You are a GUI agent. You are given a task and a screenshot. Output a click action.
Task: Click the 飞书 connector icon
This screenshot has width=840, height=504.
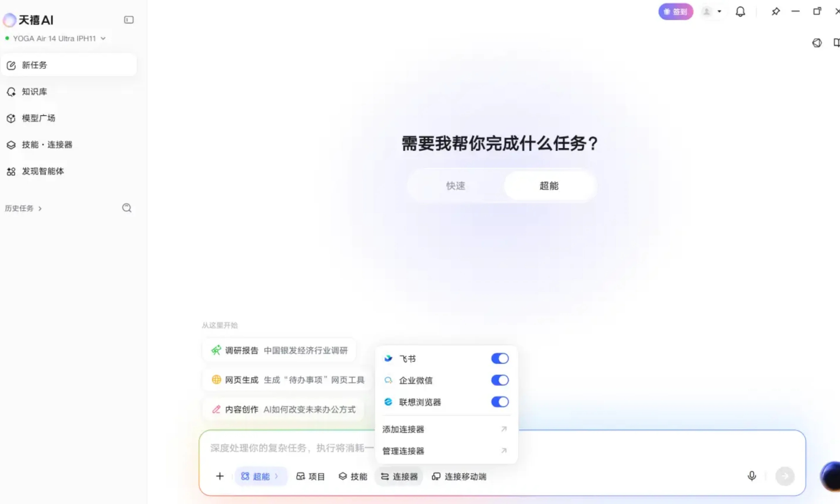click(x=388, y=358)
